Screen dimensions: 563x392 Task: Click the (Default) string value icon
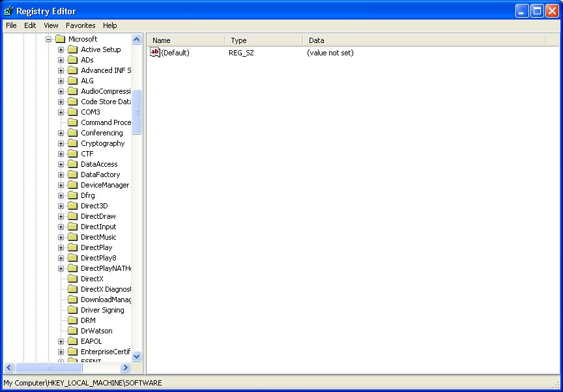pos(154,52)
